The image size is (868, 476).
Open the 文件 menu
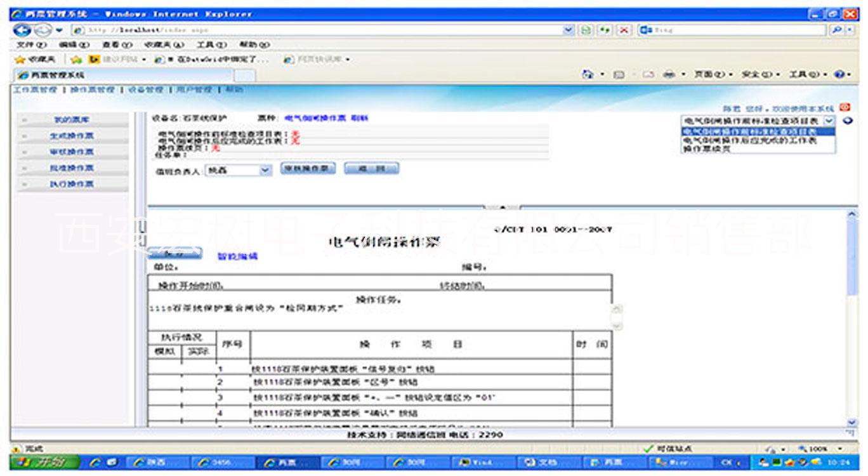pos(32,45)
